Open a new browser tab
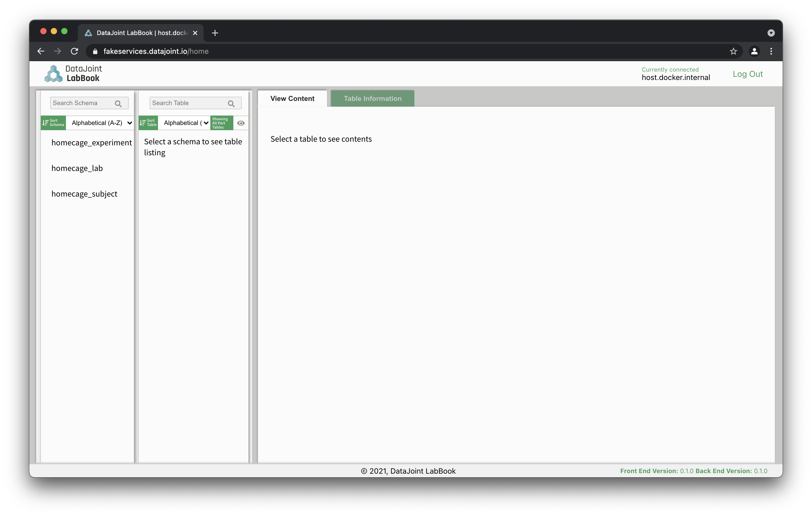 point(215,33)
